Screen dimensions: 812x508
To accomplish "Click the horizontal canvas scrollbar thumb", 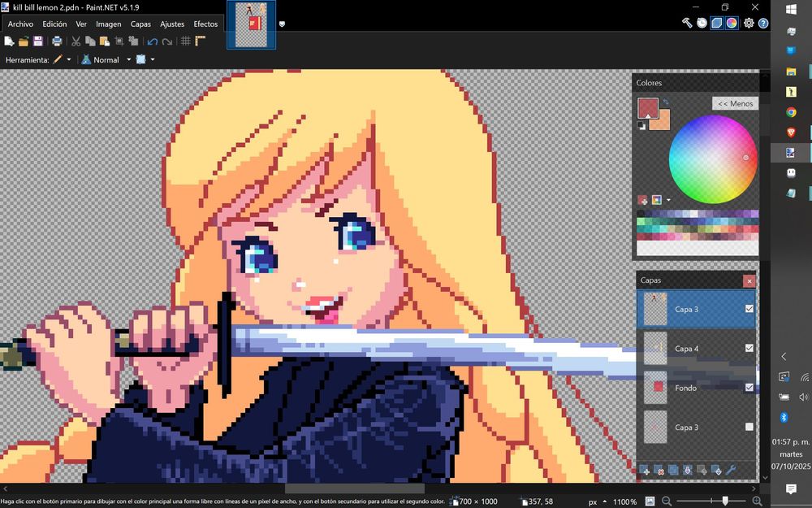I will pos(355,488).
